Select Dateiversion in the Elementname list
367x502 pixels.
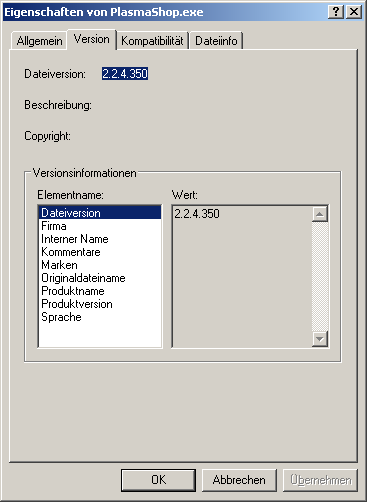(100, 213)
